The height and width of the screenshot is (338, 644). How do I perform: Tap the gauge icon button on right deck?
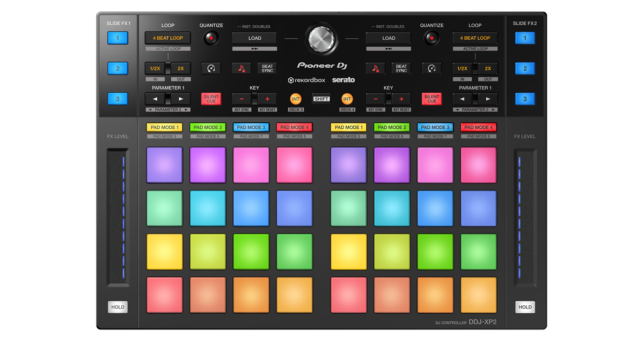pyautogui.click(x=431, y=68)
